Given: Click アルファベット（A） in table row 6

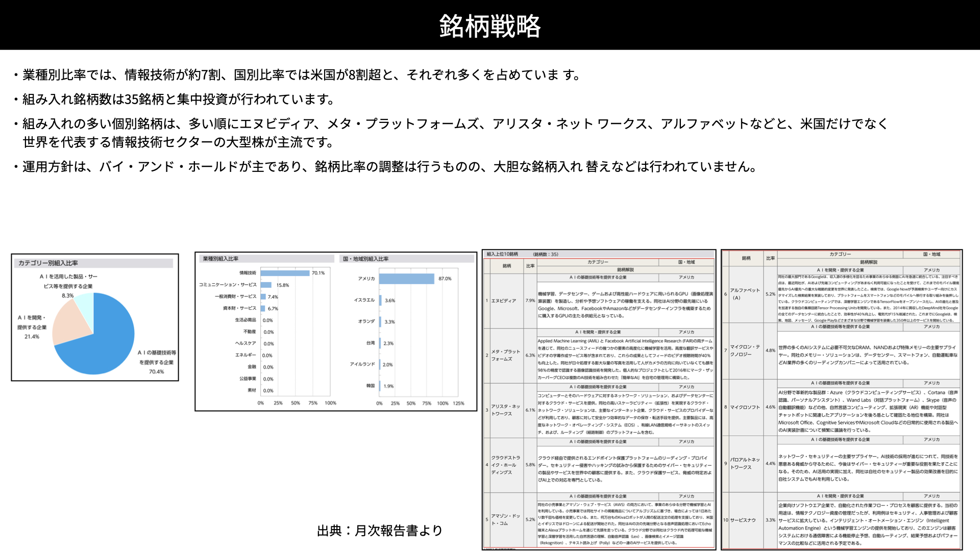Looking at the screenshot, I should click(x=745, y=294).
